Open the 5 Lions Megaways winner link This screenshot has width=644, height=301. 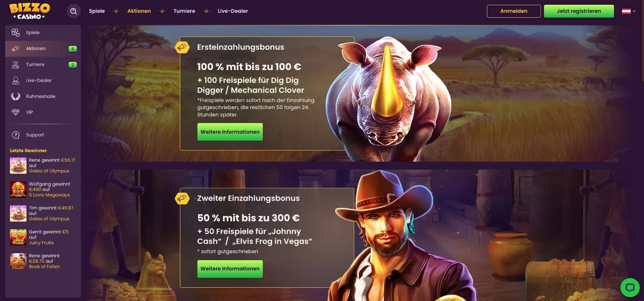pyautogui.click(x=49, y=195)
